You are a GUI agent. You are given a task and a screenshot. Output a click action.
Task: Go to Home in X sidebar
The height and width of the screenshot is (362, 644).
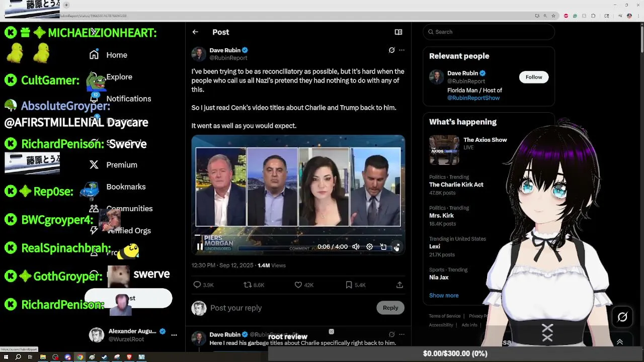(x=108, y=55)
